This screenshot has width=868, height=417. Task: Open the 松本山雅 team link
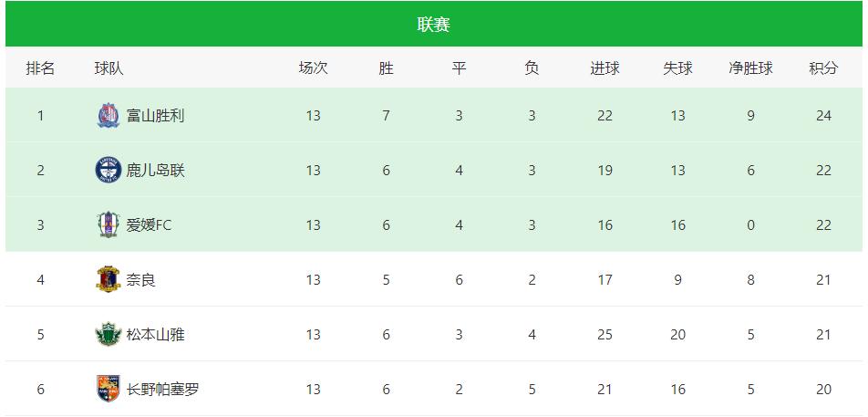(156, 334)
